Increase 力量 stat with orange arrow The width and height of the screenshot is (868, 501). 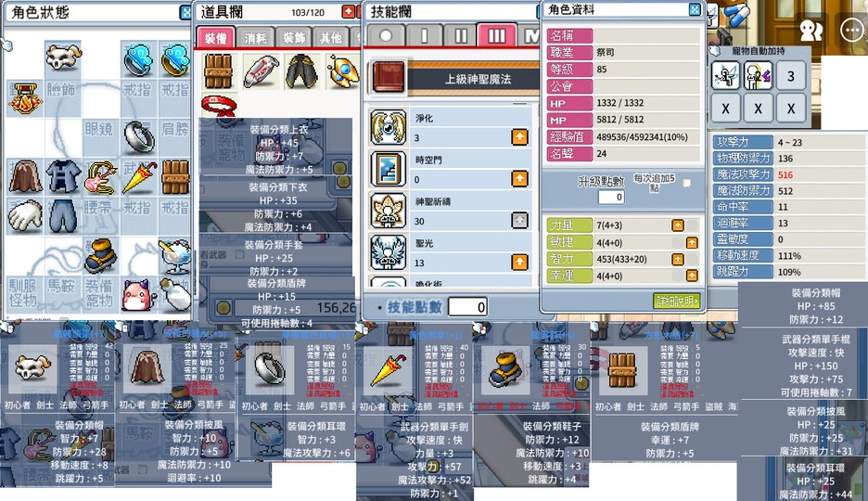tap(678, 225)
